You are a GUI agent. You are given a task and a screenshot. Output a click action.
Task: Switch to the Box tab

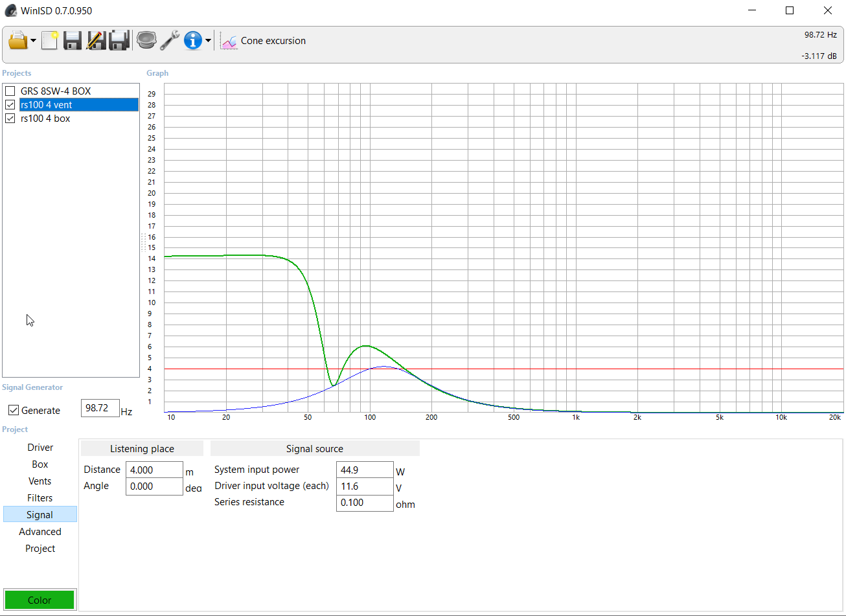click(x=40, y=464)
